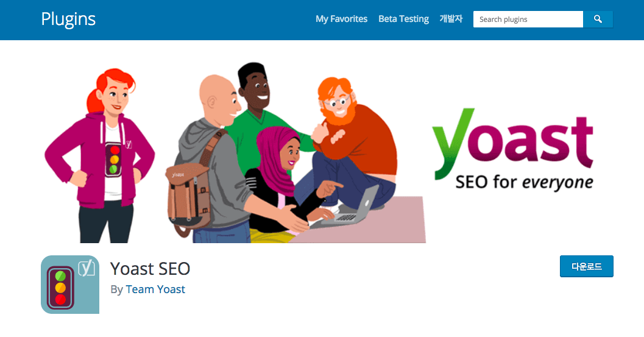Image resolution: width=644 pixels, height=337 pixels.
Task: Click the magnifier search button
Action: [x=598, y=20]
